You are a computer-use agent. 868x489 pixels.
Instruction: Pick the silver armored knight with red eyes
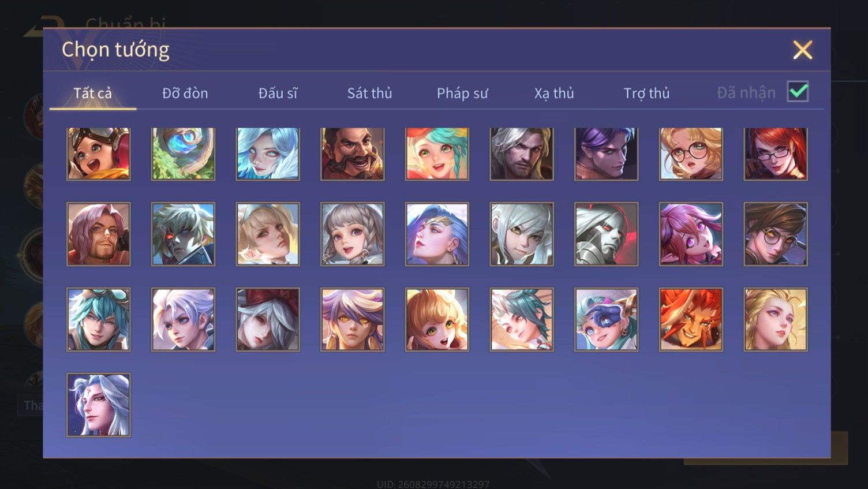(607, 234)
